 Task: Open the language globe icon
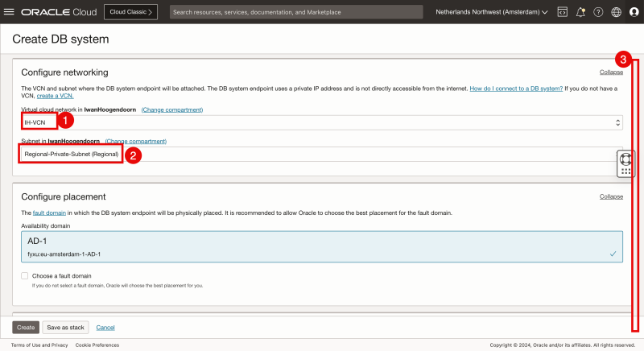coord(616,12)
